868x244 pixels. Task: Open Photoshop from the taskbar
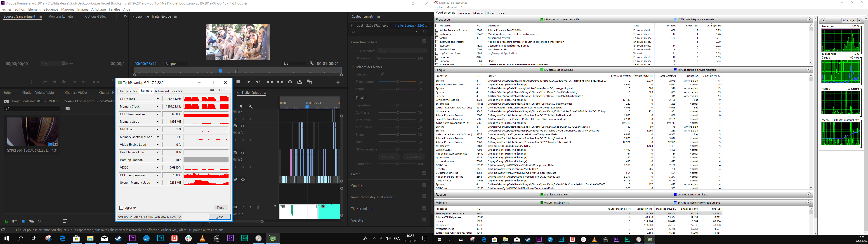(x=160, y=238)
